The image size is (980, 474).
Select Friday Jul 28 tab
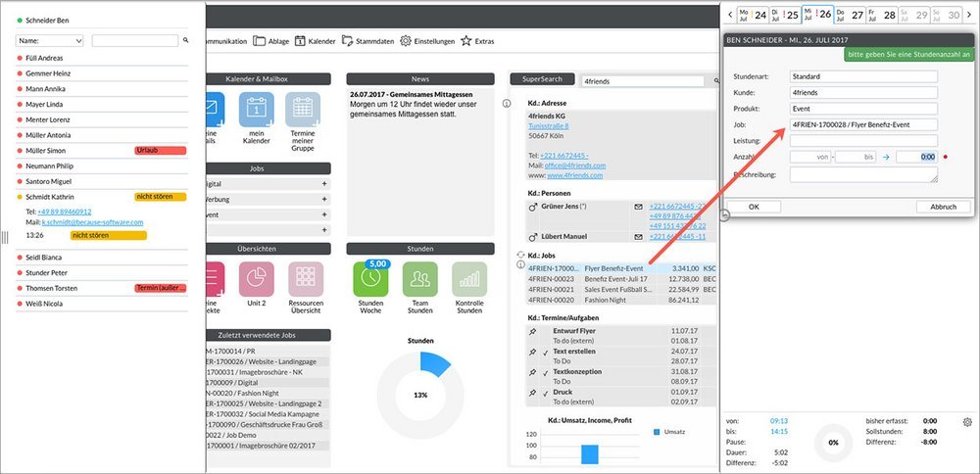pyautogui.click(x=882, y=15)
